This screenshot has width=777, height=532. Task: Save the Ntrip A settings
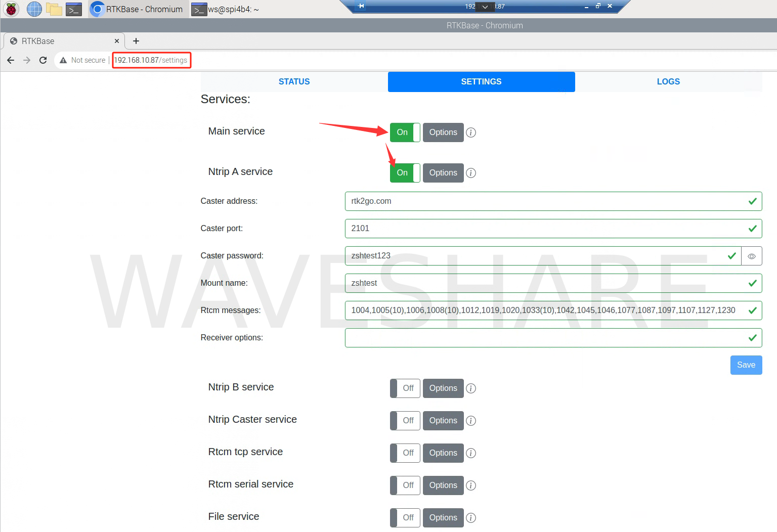746,365
